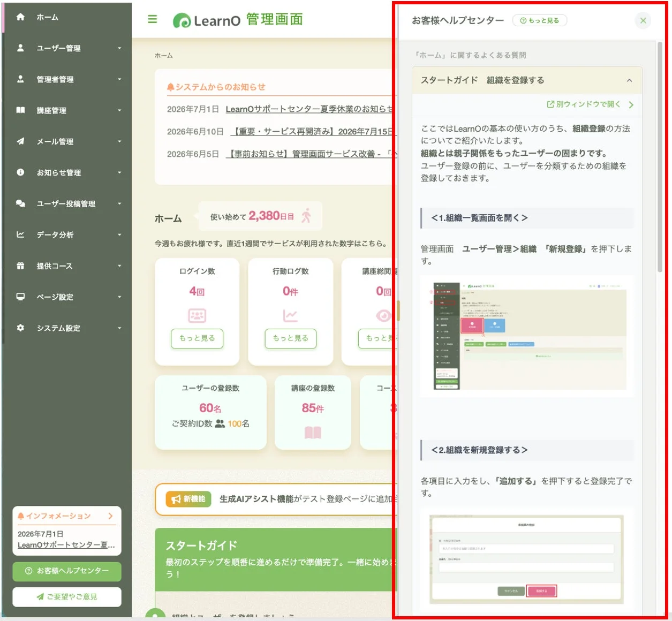Click 別ウィンドウで開く link

point(583,104)
